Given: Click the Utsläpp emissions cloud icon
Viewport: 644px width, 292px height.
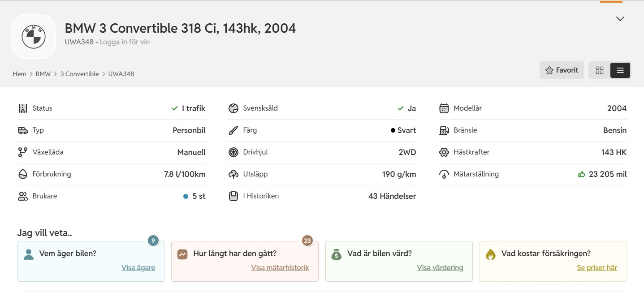Looking at the screenshot, I should (233, 174).
